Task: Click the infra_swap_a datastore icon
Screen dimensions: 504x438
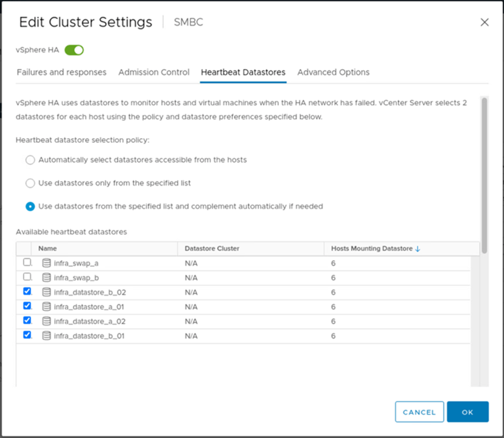Action: 46,263
